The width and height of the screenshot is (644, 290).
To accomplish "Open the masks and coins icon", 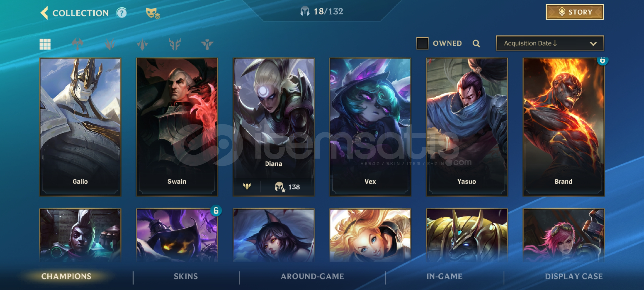I will [153, 13].
